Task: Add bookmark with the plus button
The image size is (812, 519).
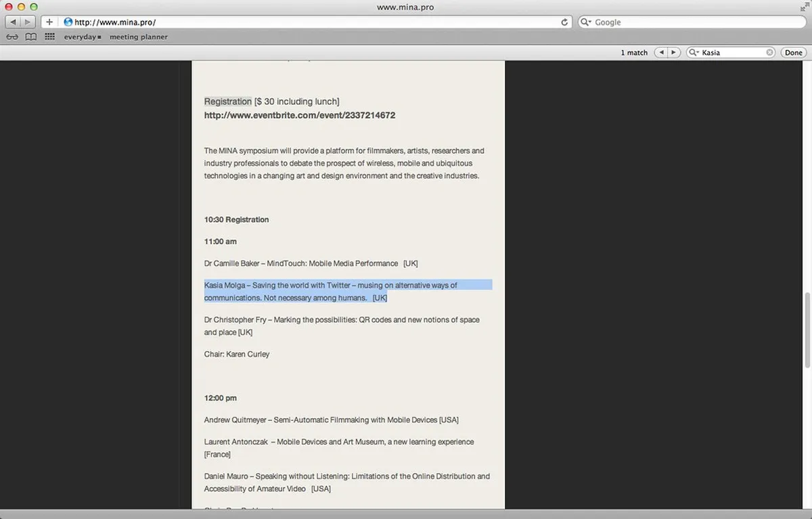Action: pyautogui.click(x=49, y=22)
